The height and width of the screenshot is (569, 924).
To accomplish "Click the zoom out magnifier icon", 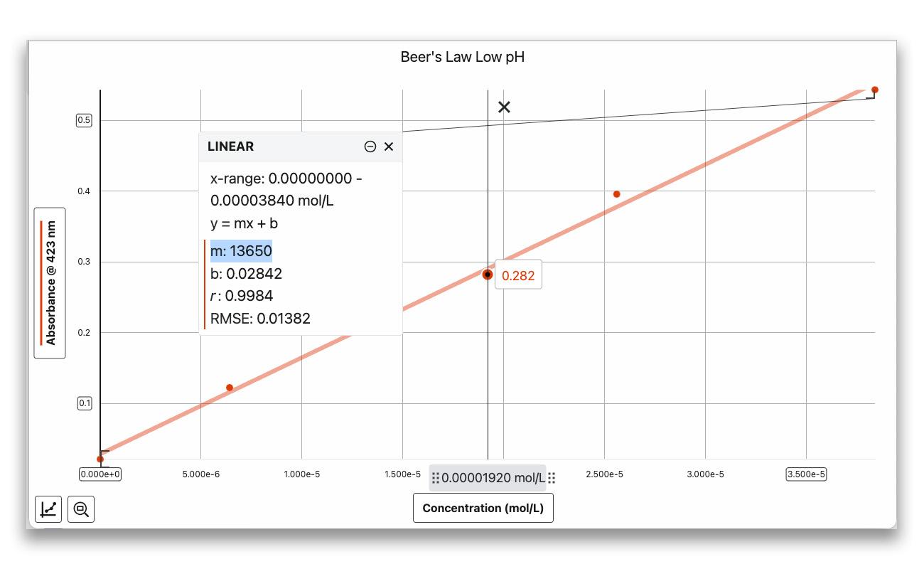I will 81,509.
